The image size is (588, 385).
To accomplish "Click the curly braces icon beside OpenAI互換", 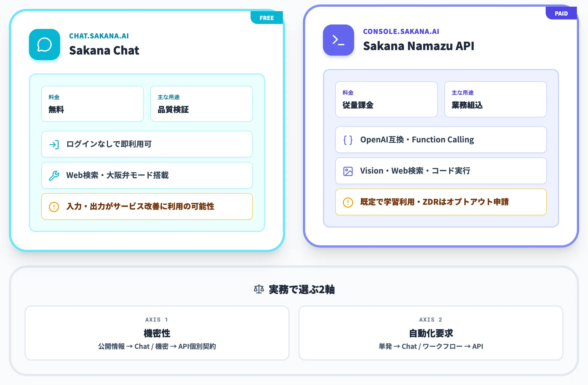I will (x=348, y=140).
